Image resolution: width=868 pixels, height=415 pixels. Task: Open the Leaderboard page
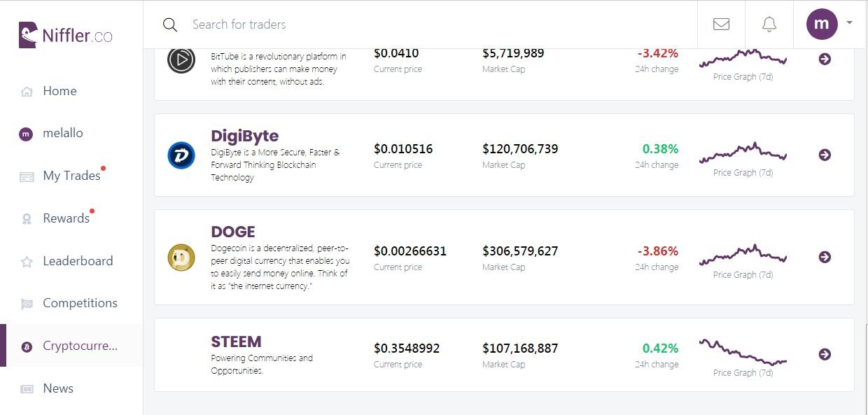point(78,261)
